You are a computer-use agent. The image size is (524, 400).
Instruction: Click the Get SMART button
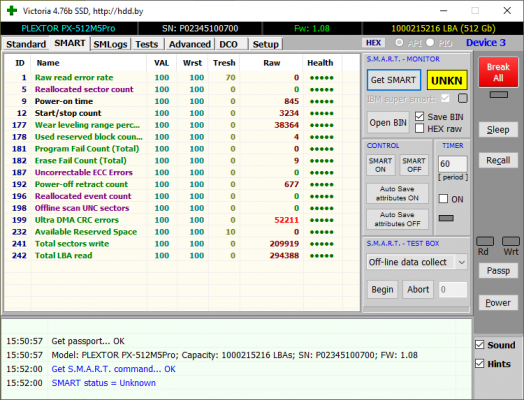click(x=393, y=80)
